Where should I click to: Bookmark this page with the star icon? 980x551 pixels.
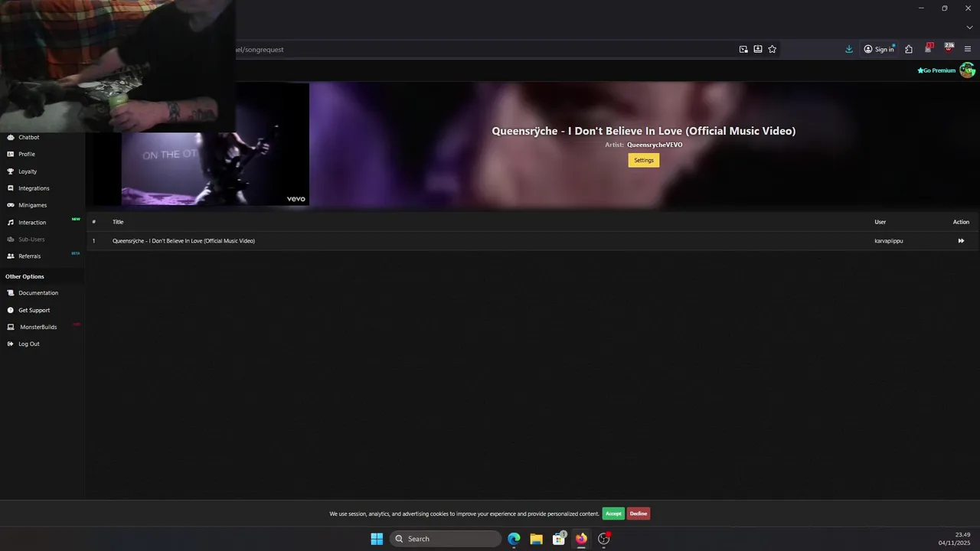tap(773, 49)
